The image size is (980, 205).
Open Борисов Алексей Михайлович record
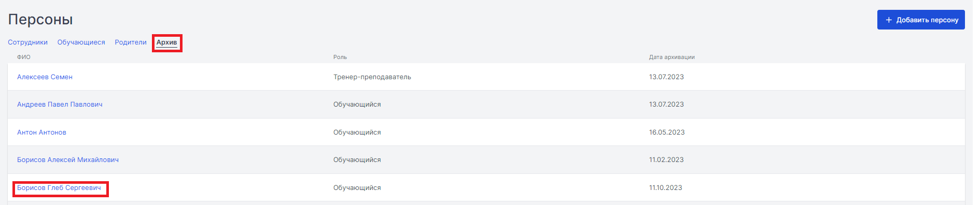(x=68, y=160)
